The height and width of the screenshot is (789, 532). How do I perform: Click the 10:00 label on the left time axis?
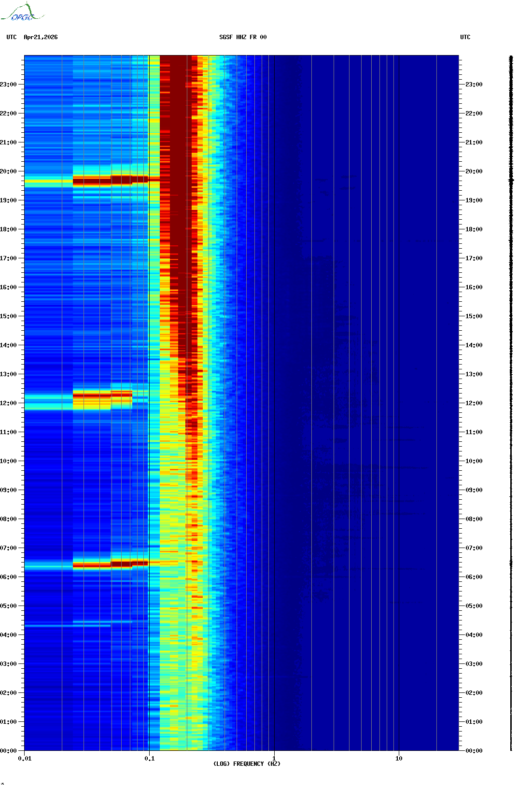coord(8,461)
